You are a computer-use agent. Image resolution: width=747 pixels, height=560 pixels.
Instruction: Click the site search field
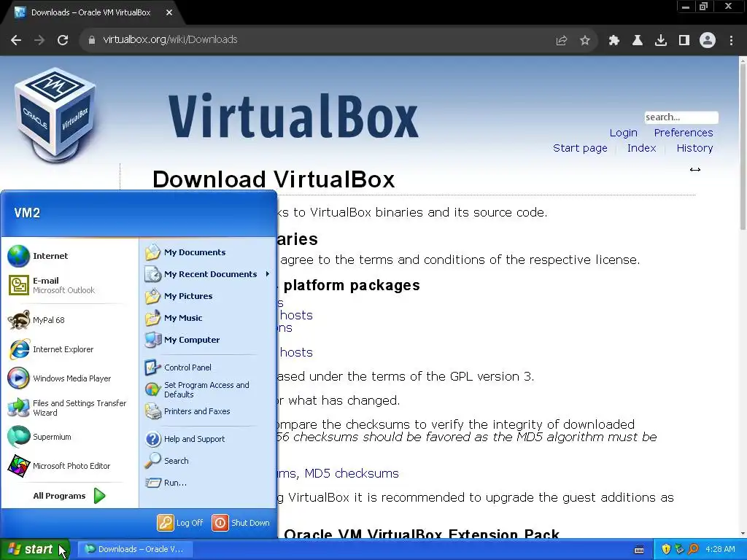[x=681, y=117]
